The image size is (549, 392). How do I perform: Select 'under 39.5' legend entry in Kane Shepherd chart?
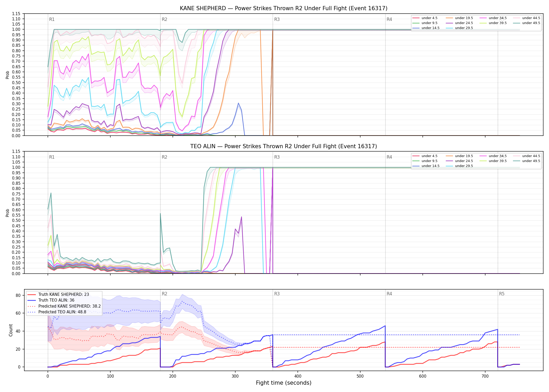(x=493, y=23)
